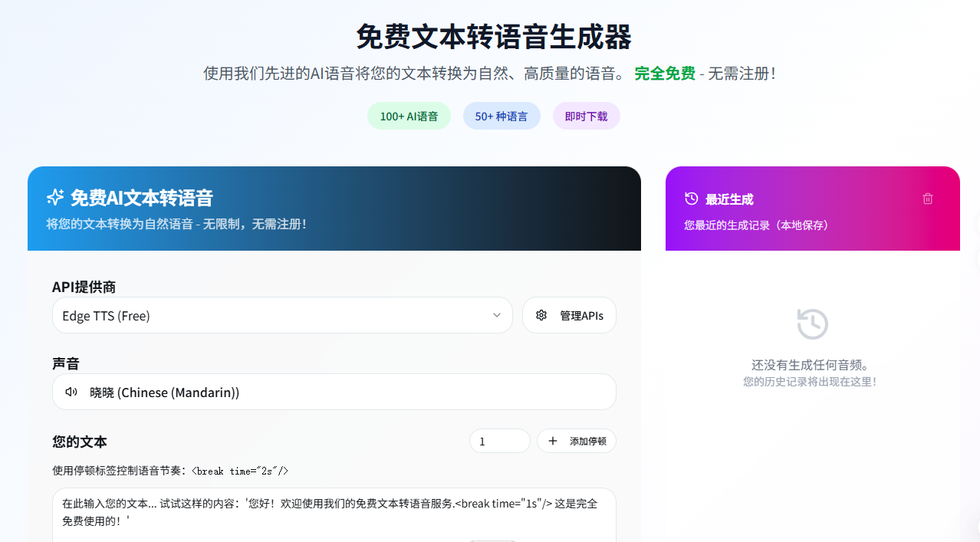The image size is (980, 542).
Task: Click 还没有生成任何音频。 message
Action: click(x=812, y=365)
